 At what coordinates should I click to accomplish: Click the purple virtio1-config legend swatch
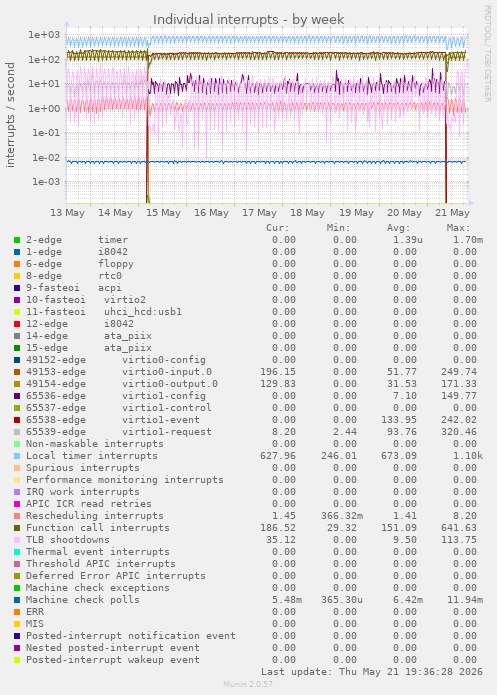17,396
